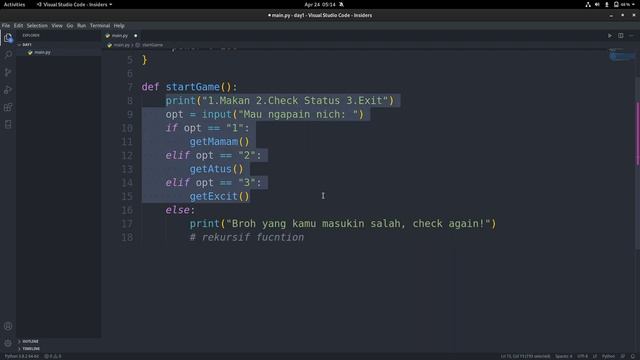640x360 pixels.
Task: Open the Search view in the activity bar
Action: (8, 55)
